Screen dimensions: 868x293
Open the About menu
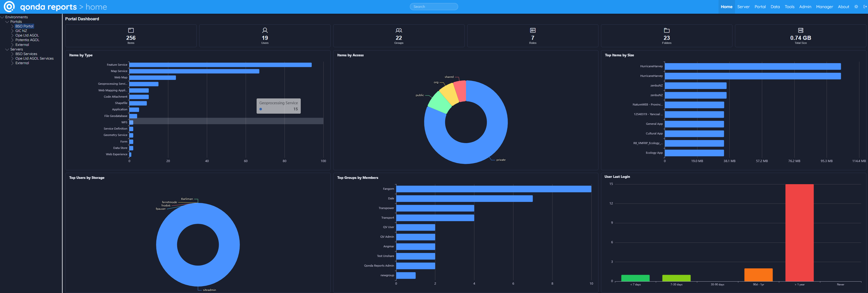point(843,7)
